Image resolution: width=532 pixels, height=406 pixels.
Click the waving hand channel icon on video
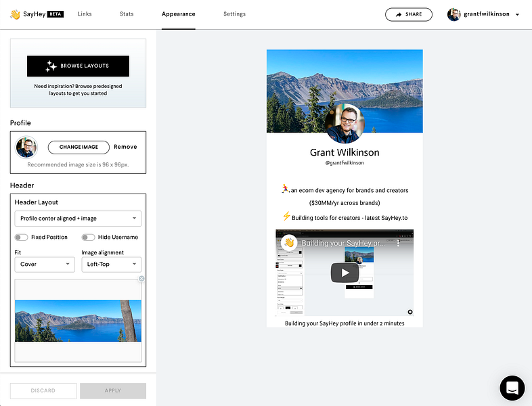click(289, 242)
